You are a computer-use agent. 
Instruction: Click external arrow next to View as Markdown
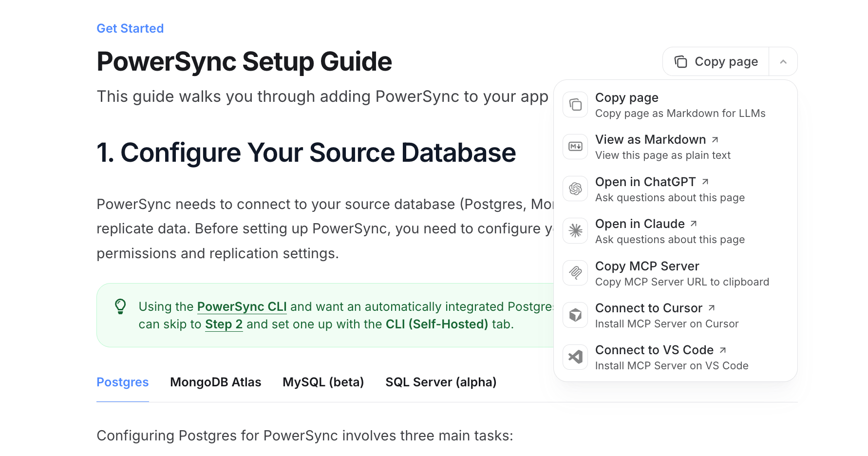pyautogui.click(x=715, y=140)
